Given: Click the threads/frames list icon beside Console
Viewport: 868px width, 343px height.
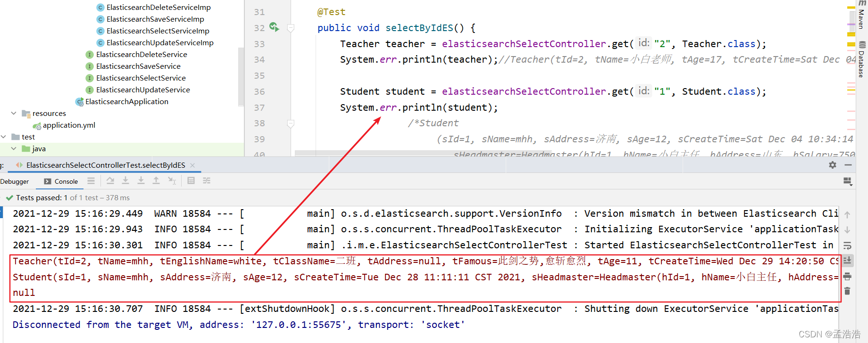Looking at the screenshot, I should pyautogui.click(x=91, y=181).
